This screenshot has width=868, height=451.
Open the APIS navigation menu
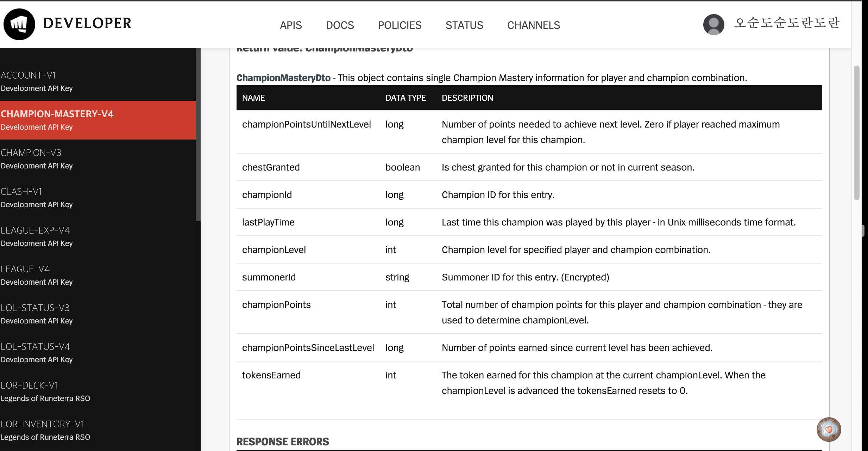coord(291,25)
